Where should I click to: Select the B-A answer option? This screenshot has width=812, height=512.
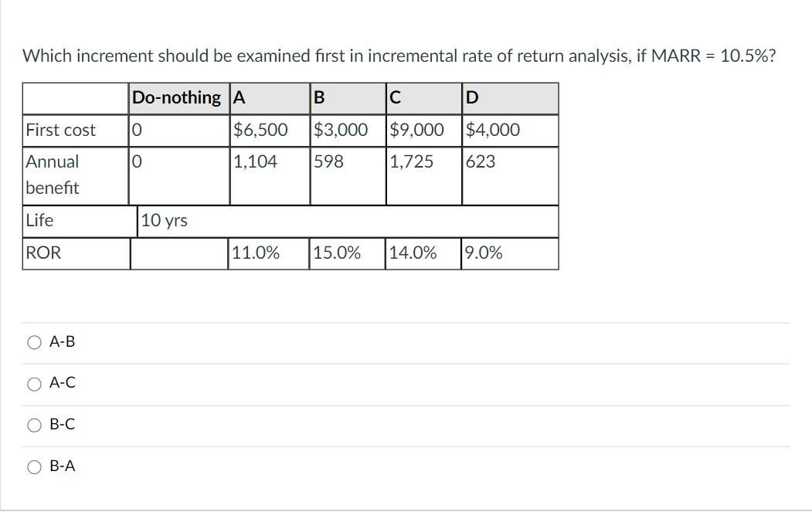pos(33,466)
